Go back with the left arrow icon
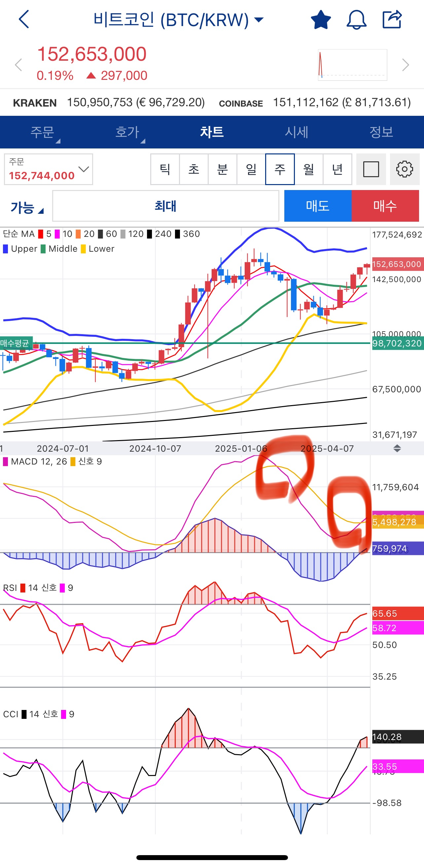The height and width of the screenshot is (868, 424). point(24,19)
